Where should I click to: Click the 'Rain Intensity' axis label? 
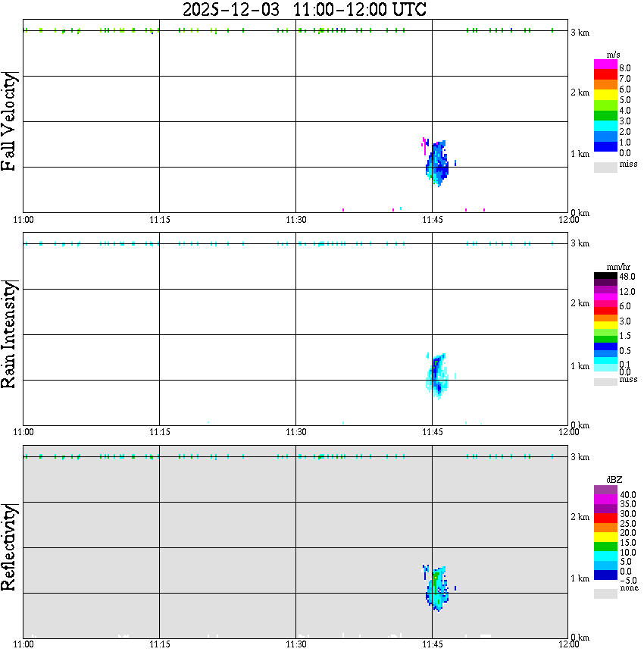[x=8, y=334]
